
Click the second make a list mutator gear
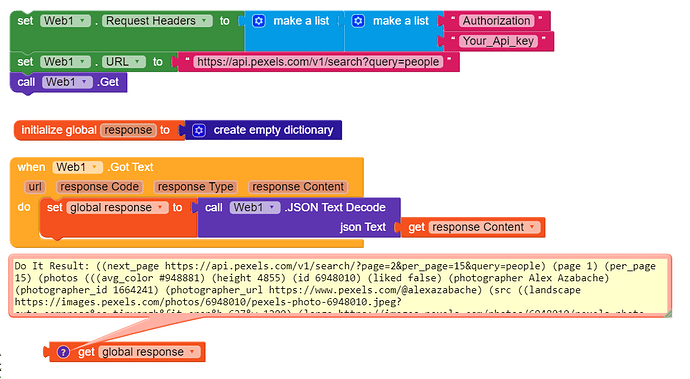tap(358, 21)
